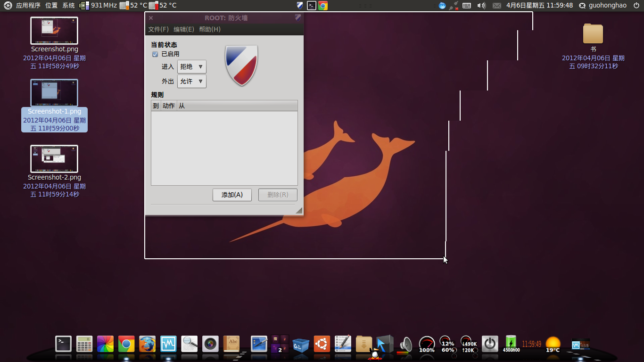Click the 从 column header in rules
644x362 pixels.
point(237,106)
